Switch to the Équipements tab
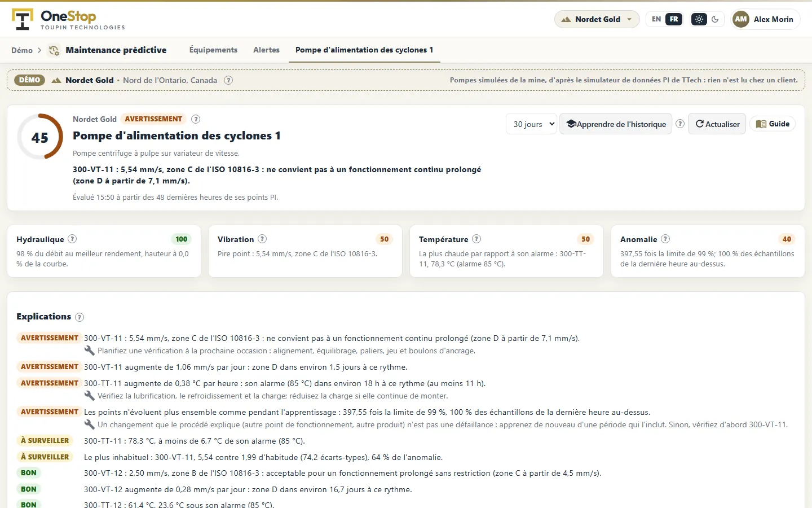The image size is (812, 508). click(x=213, y=50)
